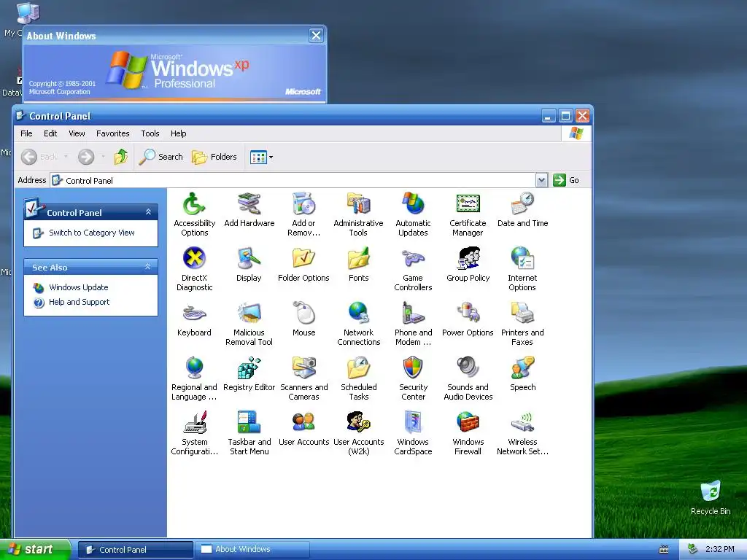Open Malicious Removal Tool icon
The width and height of the screenshot is (747, 560).
(249, 314)
